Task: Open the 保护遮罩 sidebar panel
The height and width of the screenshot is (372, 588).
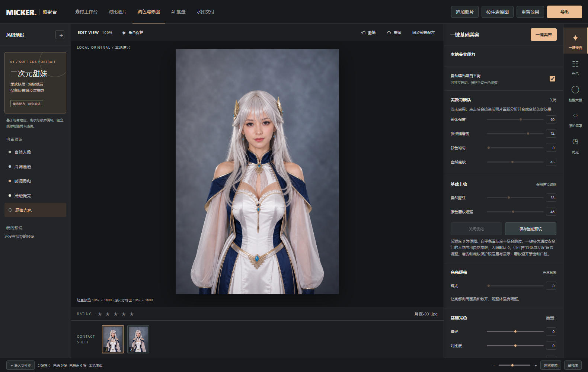Action: click(x=575, y=119)
